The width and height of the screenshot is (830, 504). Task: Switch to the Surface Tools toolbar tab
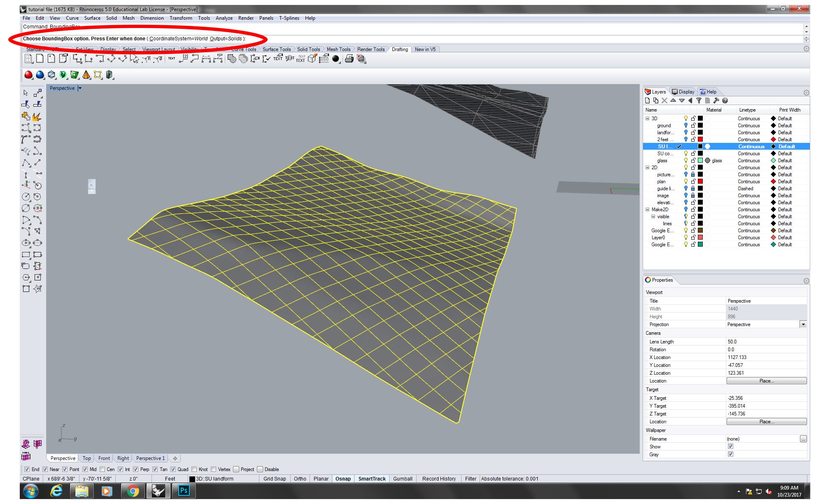point(276,49)
